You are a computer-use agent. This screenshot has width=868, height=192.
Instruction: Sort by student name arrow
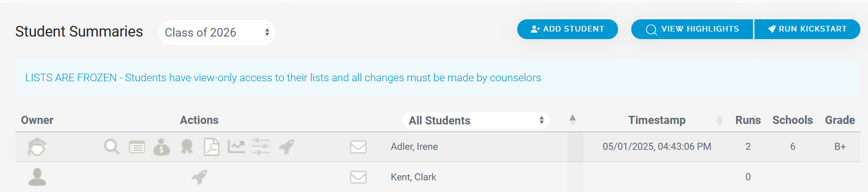(x=573, y=120)
